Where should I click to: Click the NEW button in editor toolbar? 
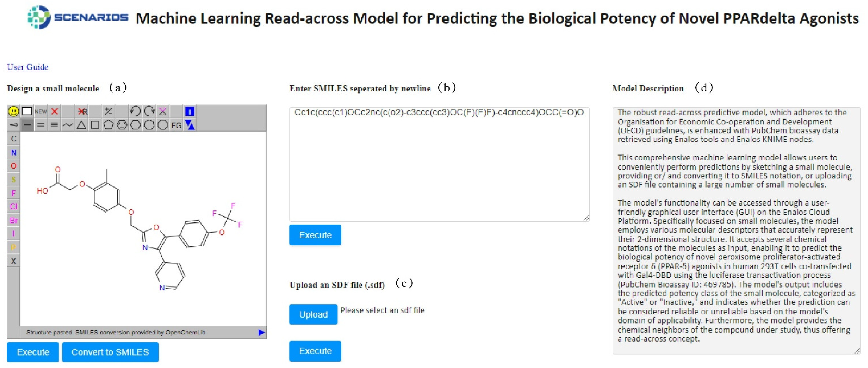coord(41,111)
